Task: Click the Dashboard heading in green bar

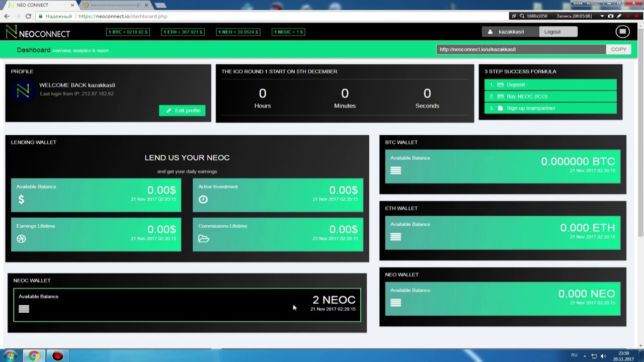Action: (34, 50)
